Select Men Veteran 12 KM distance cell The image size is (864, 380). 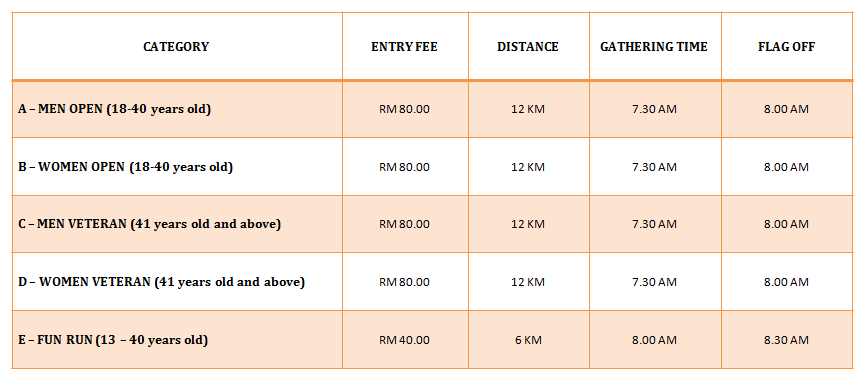point(528,224)
